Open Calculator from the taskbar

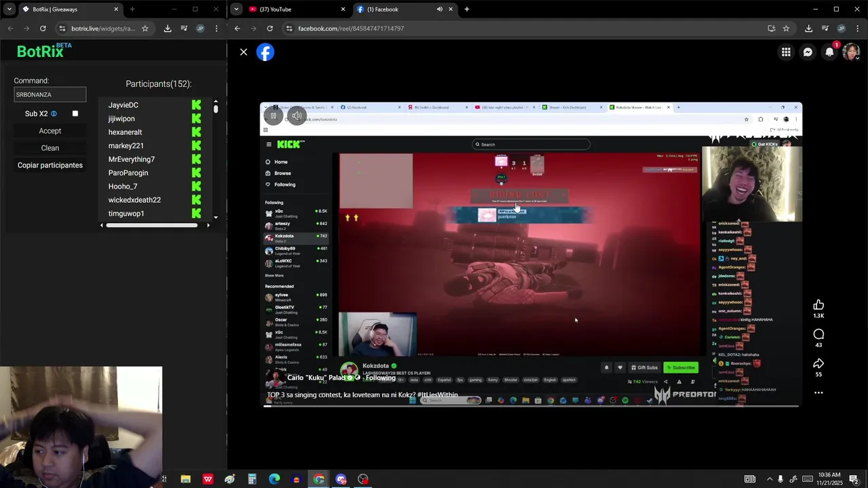pyautogui.click(x=252, y=479)
